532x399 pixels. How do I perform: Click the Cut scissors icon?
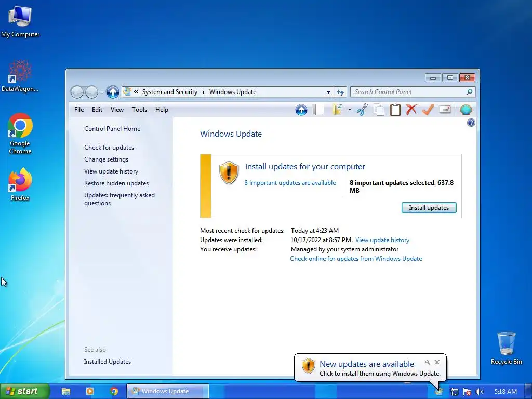pyautogui.click(x=362, y=110)
